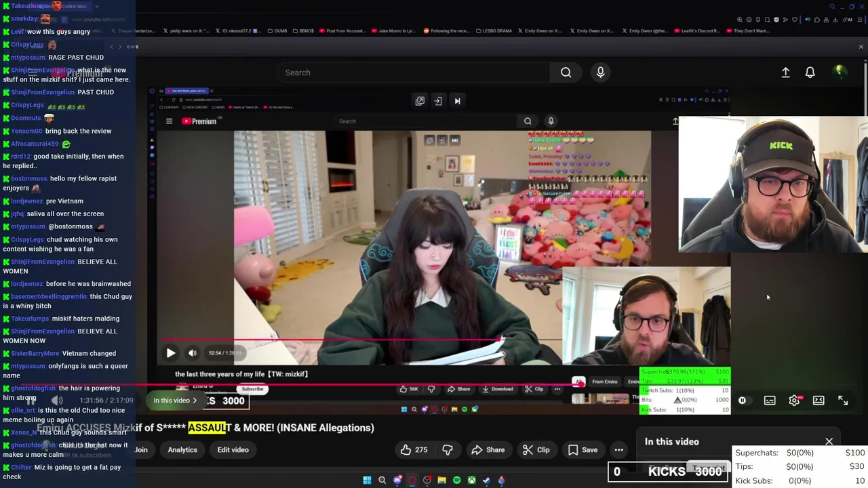Open YouTube notifications bell
Screen dimensions: 868x488
(810, 73)
